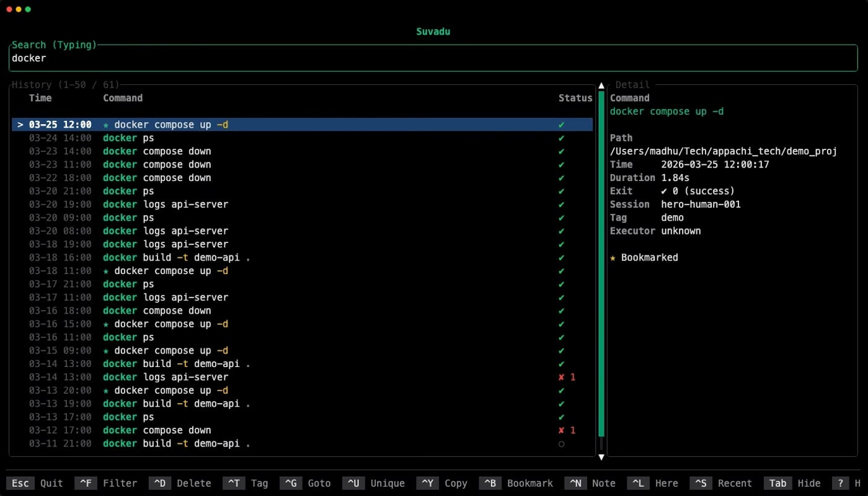
Task: Click the ^D Delete shortcut
Action: (180, 484)
